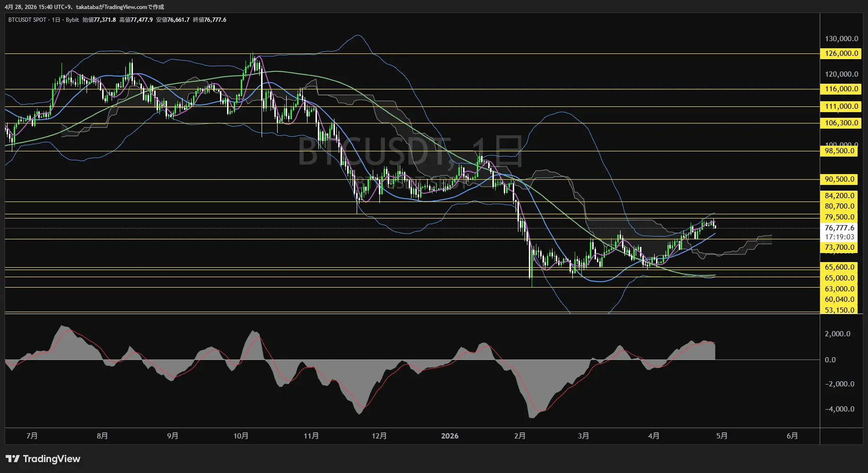
Task: Click the BTCUSDT SPOT symbol title
Action: [x=27, y=20]
